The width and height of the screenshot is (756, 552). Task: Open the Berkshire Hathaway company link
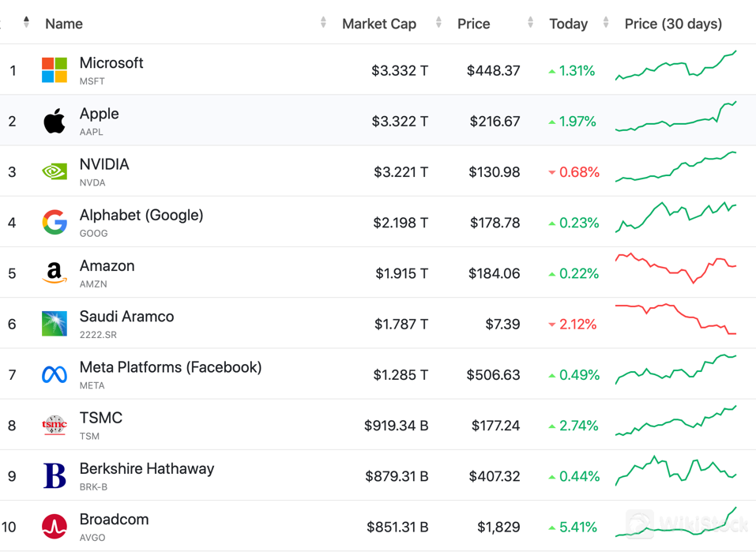click(146, 469)
